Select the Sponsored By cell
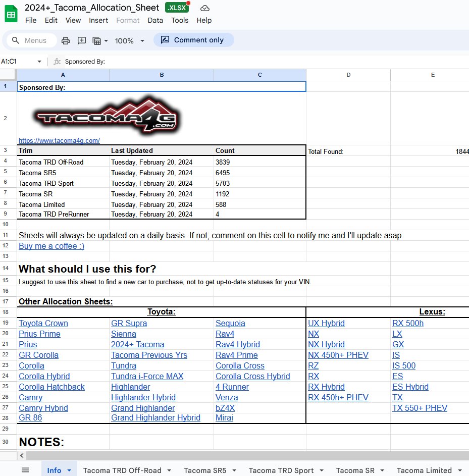Viewport: 469px width, 476px height. coord(162,86)
